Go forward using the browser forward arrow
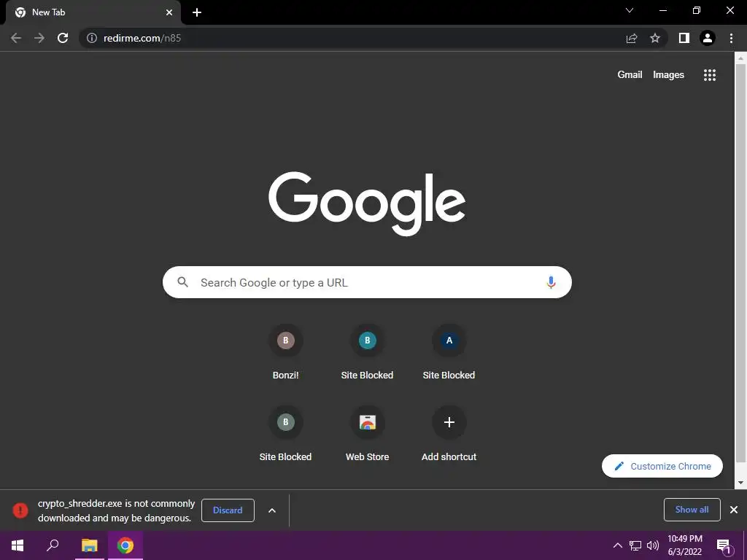Image resolution: width=747 pixels, height=560 pixels. pos(39,38)
